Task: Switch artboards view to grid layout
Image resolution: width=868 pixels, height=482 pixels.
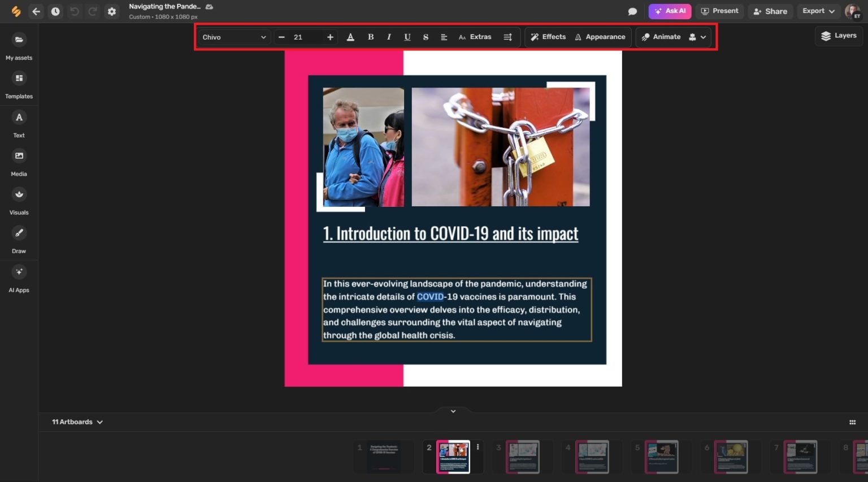Action: [x=852, y=422]
